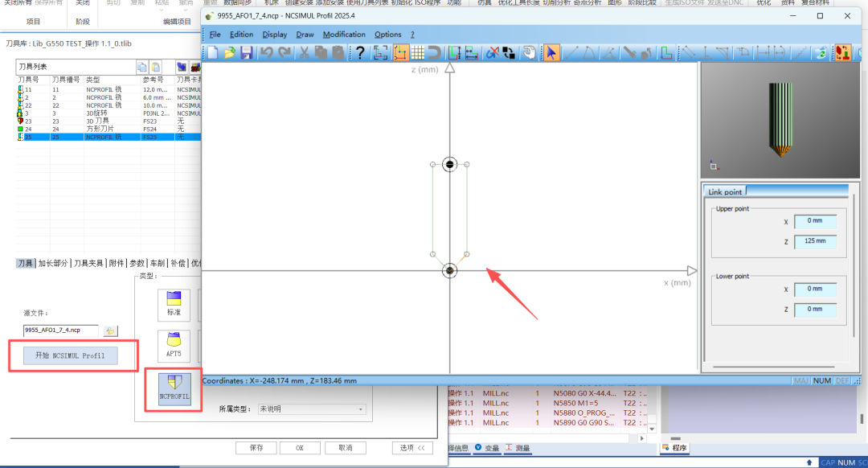This screenshot has height=468, width=868.
Task: Open the Options menu
Action: point(388,35)
